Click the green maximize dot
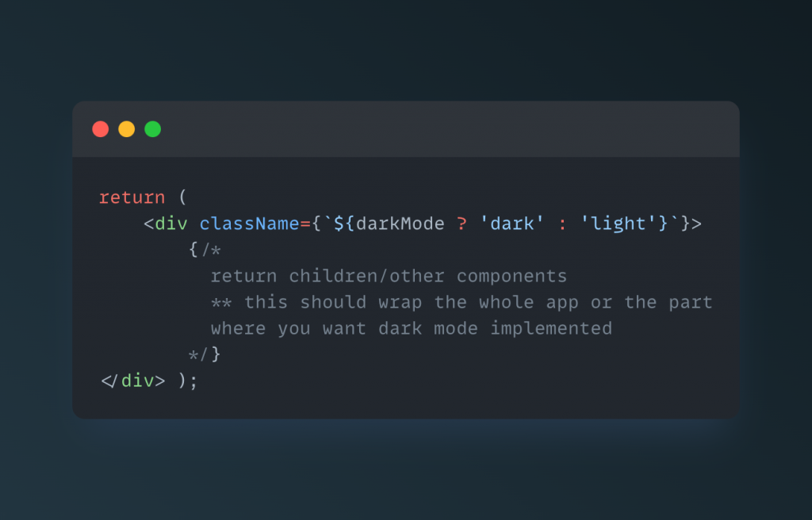The height and width of the screenshot is (520, 812). 153,129
